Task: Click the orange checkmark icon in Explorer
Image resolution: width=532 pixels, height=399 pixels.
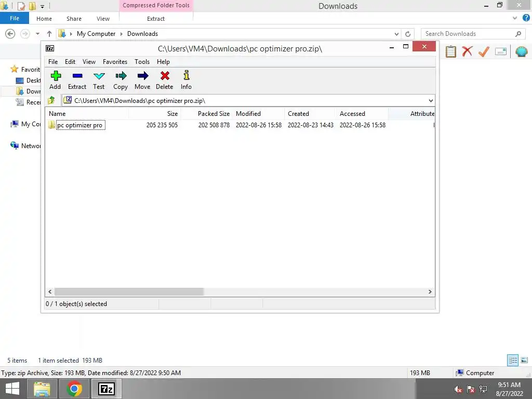Action: [484, 51]
